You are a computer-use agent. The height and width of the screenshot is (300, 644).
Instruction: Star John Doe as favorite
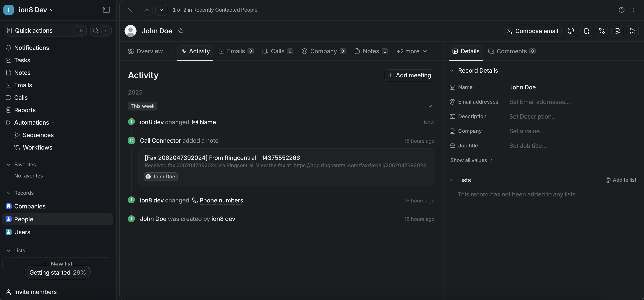181,31
